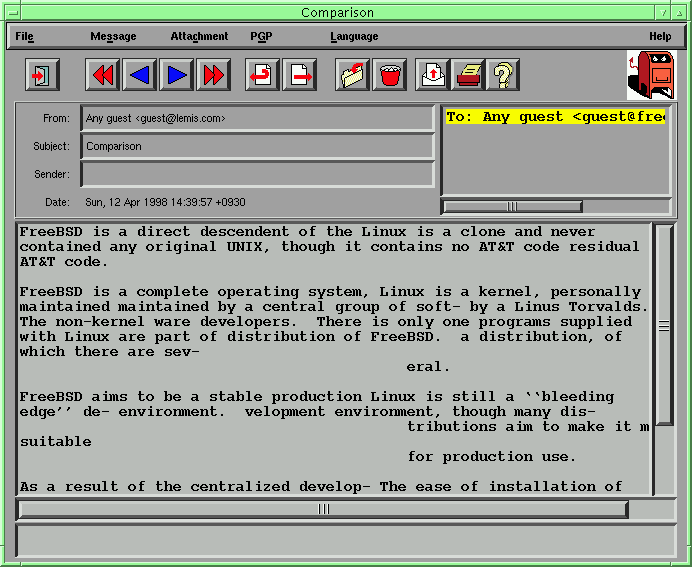The image size is (692, 567).
Task: Click the message body horizontal scrollbar
Action: click(323, 509)
